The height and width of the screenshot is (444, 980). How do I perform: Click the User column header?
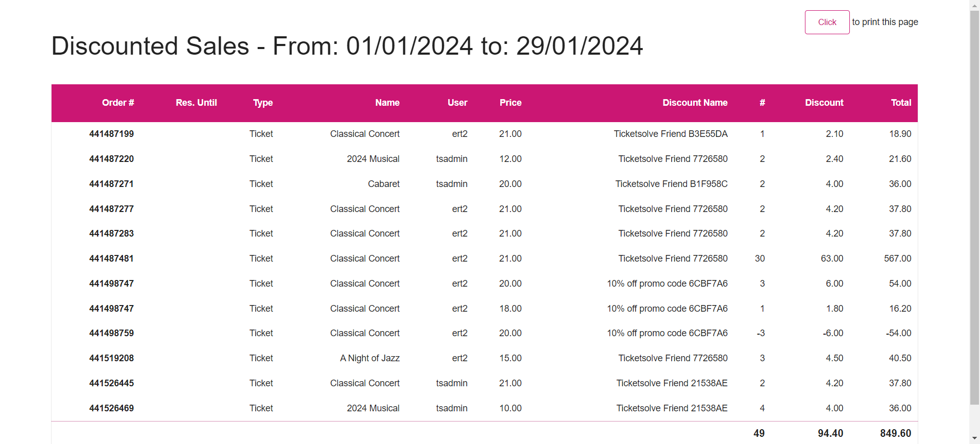click(x=457, y=103)
